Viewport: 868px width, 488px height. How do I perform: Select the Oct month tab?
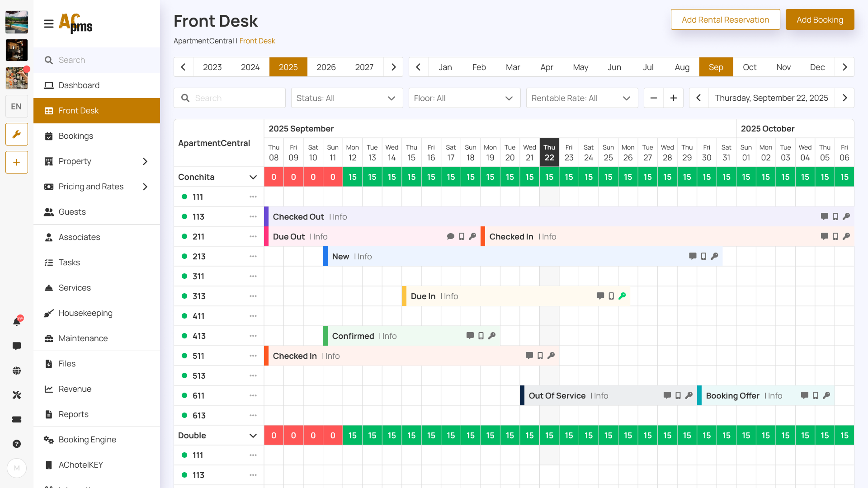tap(750, 67)
